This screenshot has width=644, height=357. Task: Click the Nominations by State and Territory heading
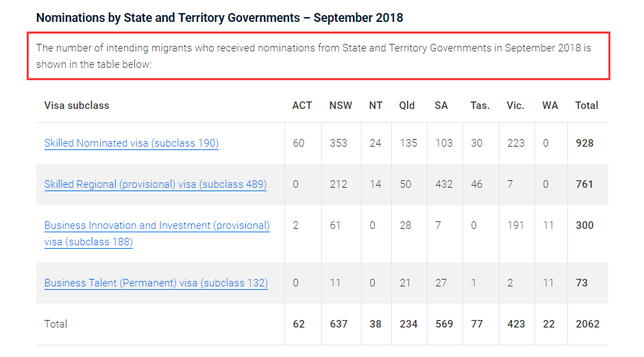click(219, 18)
